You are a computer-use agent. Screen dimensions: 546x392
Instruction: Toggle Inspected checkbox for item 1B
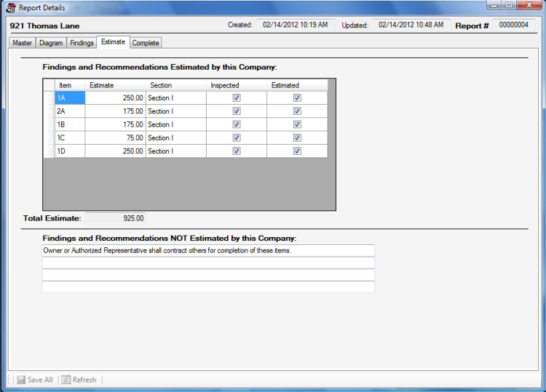[x=237, y=124]
